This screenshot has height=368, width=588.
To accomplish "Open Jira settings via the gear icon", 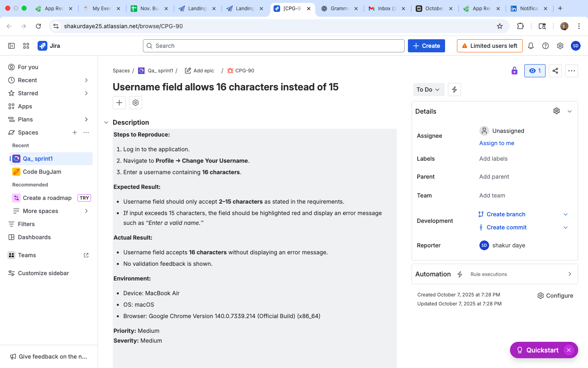I will coord(560,46).
